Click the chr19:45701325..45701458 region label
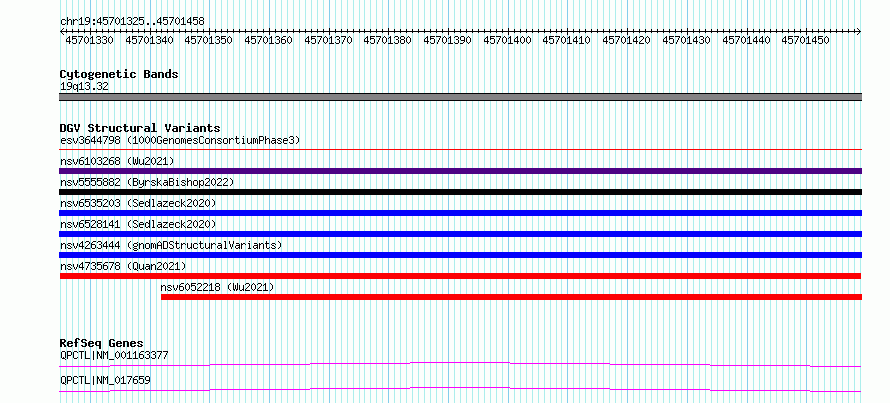 click(132, 22)
